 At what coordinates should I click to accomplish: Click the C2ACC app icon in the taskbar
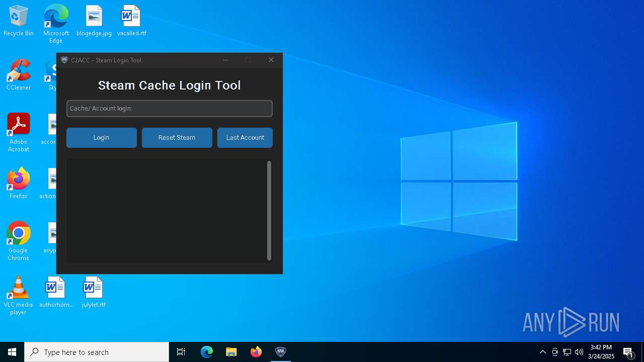tap(281, 352)
